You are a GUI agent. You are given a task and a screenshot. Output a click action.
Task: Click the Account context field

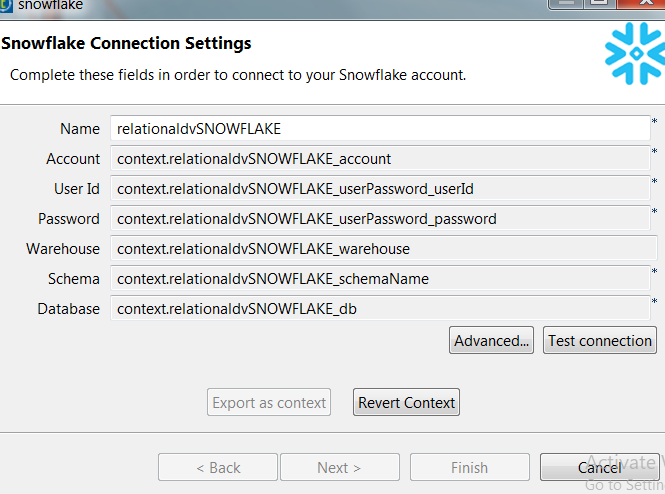[380, 159]
